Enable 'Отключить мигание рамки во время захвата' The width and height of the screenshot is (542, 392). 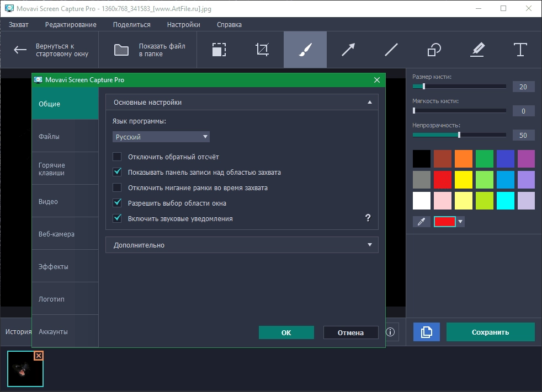[117, 187]
